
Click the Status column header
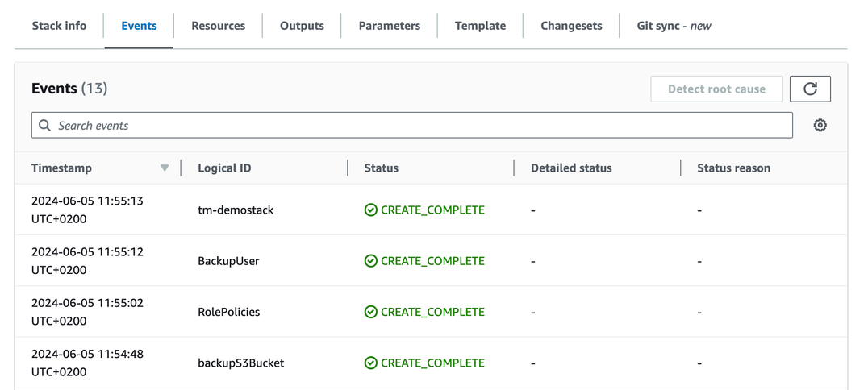[381, 168]
